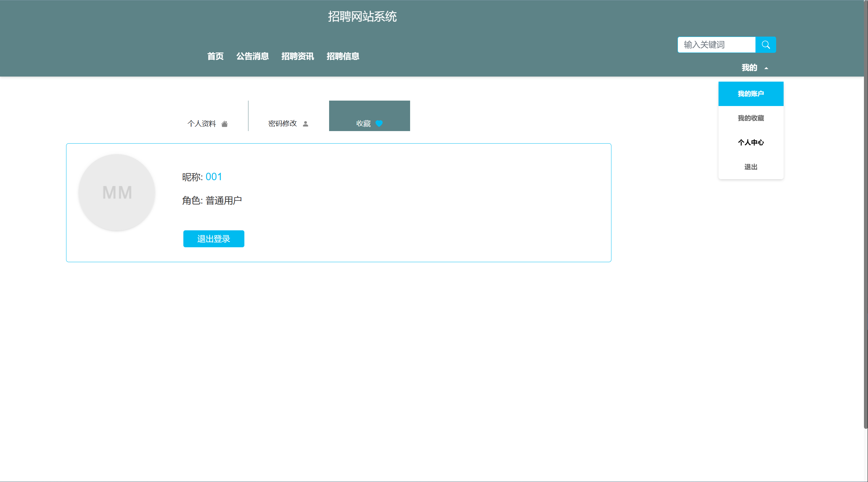
Task: Choose 我的收藏 in the dropdown
Action: click(x=751, y=118)
